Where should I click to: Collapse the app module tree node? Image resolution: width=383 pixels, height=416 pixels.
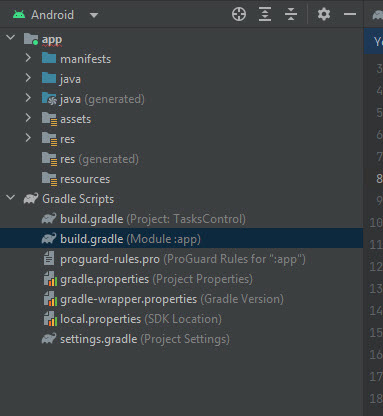(11, 38)
